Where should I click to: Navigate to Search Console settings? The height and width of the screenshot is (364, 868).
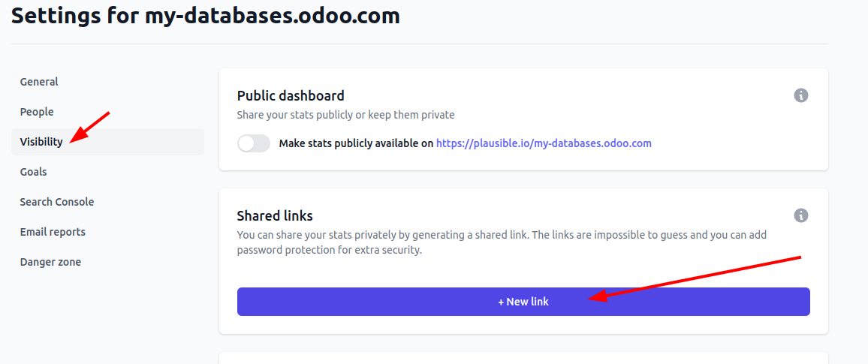tap(57, 202)
